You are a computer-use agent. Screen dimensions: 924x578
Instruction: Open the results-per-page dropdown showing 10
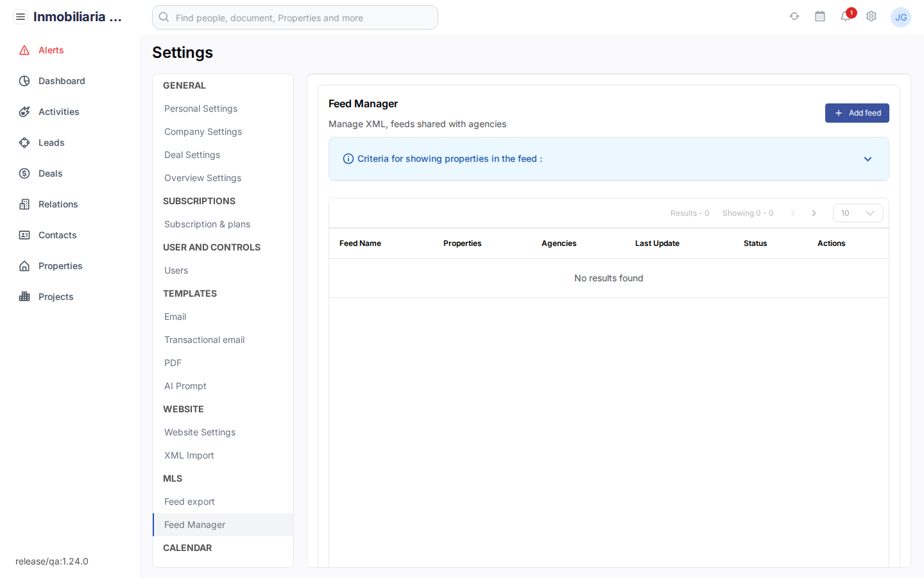click(858, 213)
